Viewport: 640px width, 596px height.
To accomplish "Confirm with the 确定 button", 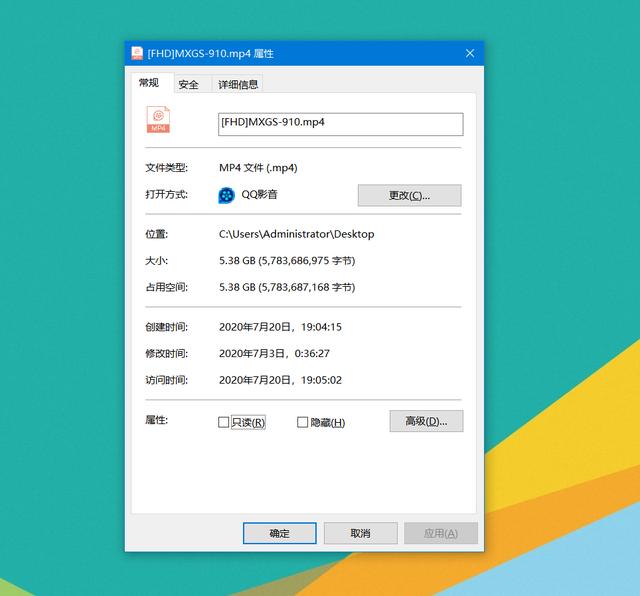I will pos(280,533).
